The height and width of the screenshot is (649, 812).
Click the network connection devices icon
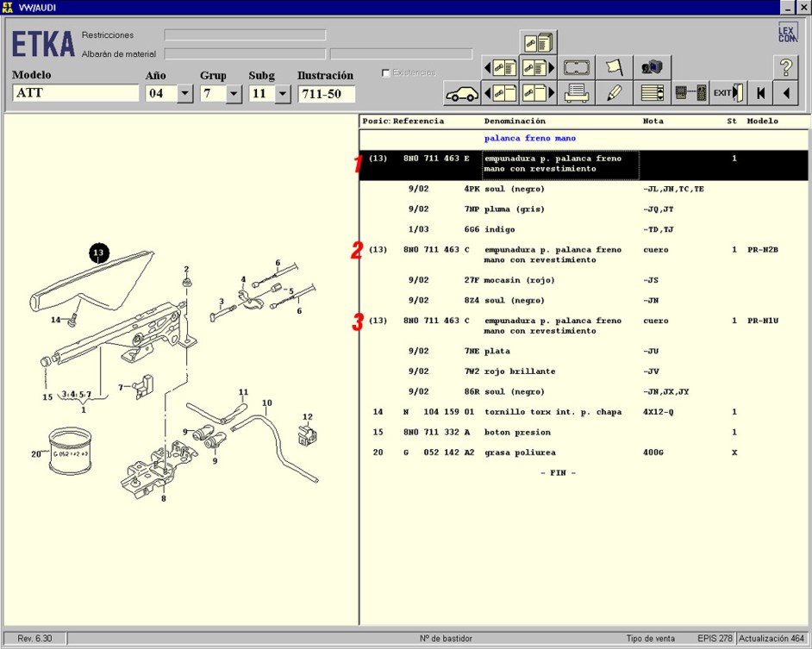690,93
